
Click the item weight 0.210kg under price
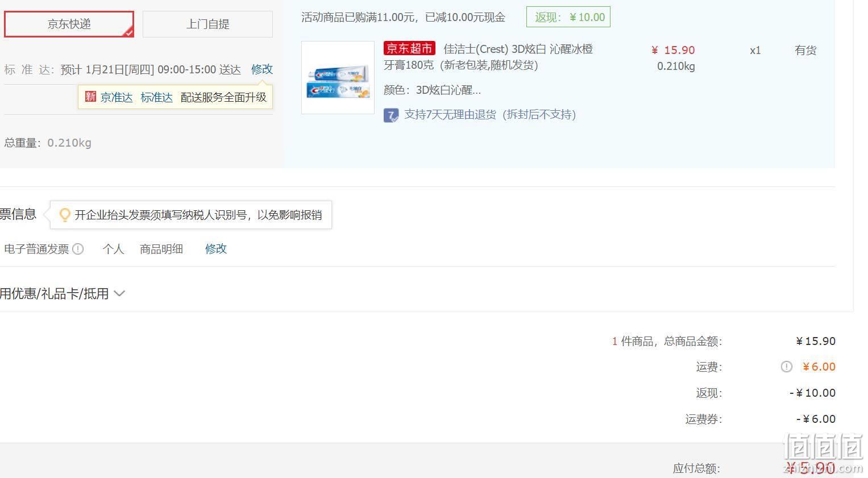click(x=676, y=66)
